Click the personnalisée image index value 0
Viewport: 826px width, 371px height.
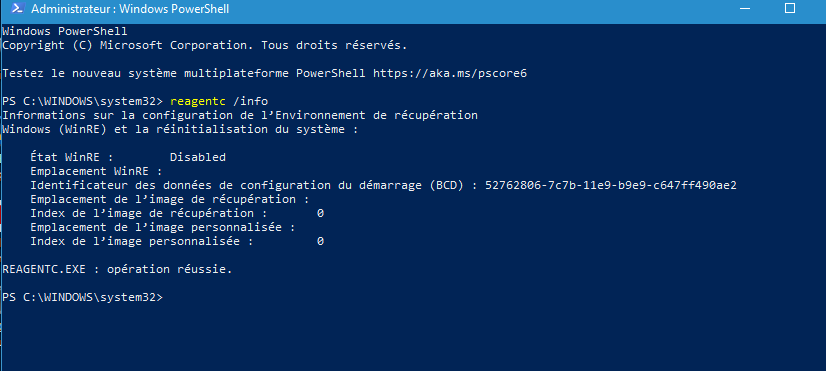[320, 241]
